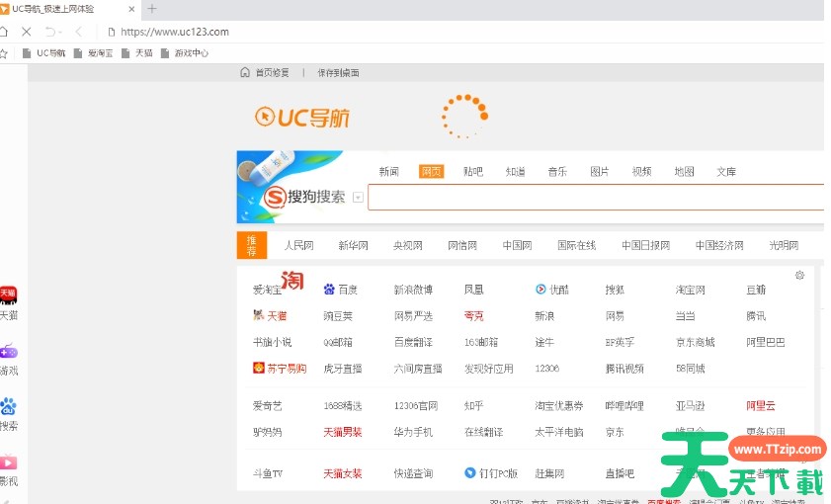Image resolution: width=831 pixels, height=504 pixels.
Task: Select the 推荐 category tab
Action: click(x=251, y=245)
